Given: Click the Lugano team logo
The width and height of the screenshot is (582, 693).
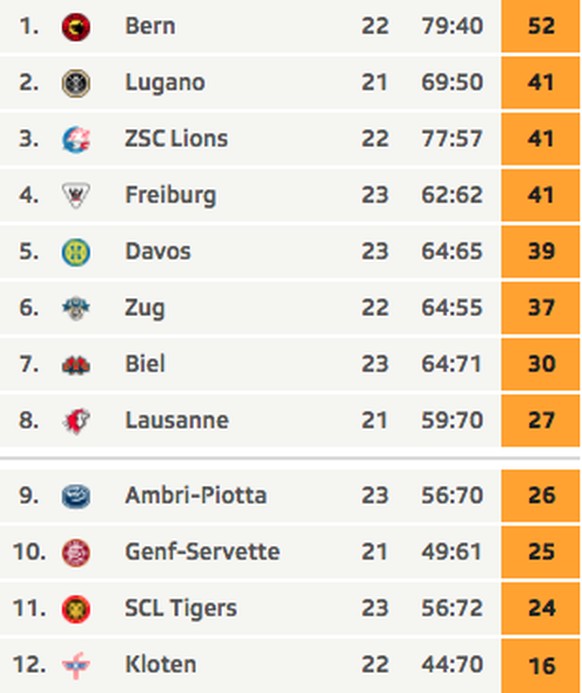Looking at the screenshot, I should (76, 83).
